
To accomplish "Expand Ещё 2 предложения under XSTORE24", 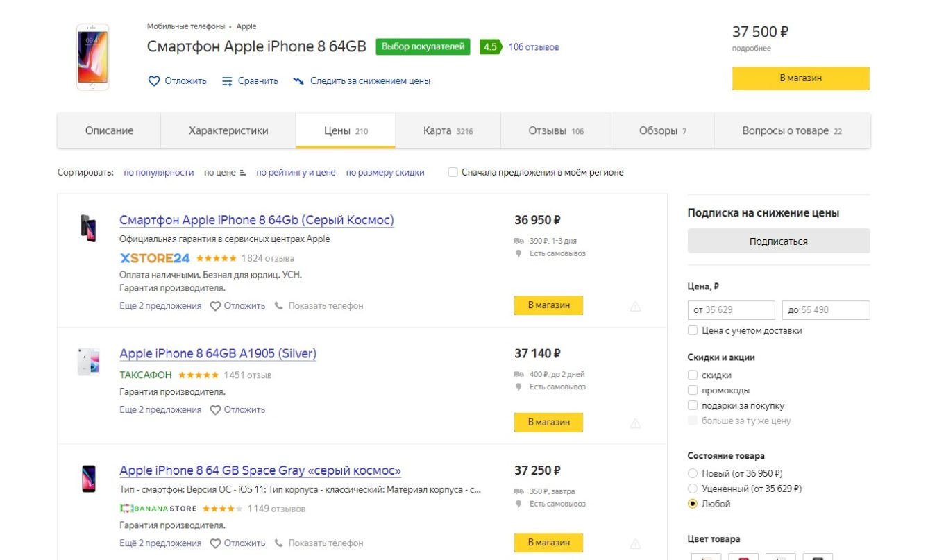I will pos(160,305).
